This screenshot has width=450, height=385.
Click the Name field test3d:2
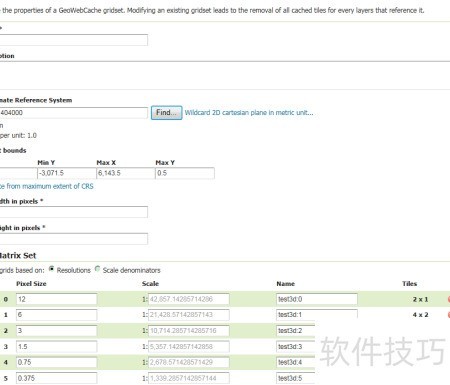pyautogui.click(x=296, y=331)
